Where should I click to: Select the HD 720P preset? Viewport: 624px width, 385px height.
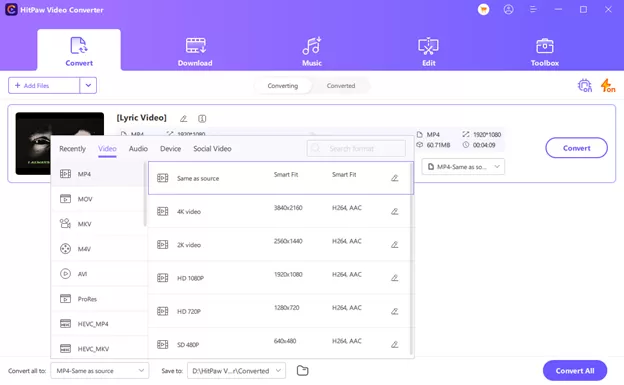pos(279,311)
